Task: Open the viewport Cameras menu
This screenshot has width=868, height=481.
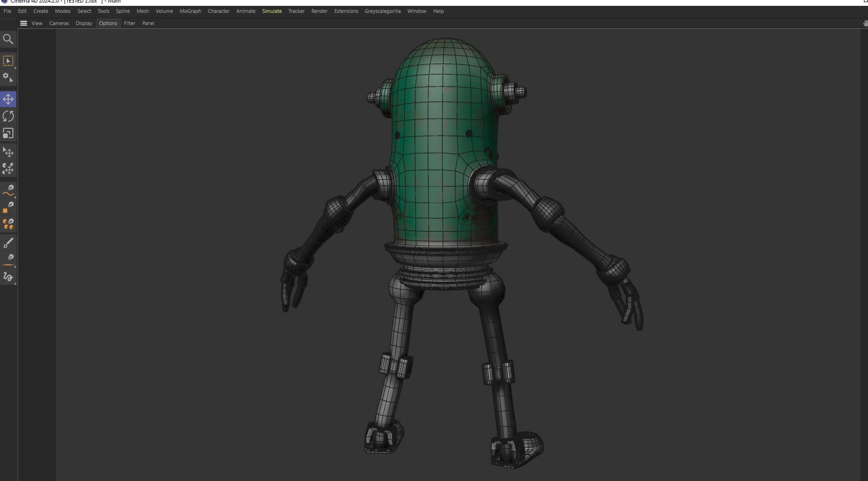Action: tap(59, 24)
